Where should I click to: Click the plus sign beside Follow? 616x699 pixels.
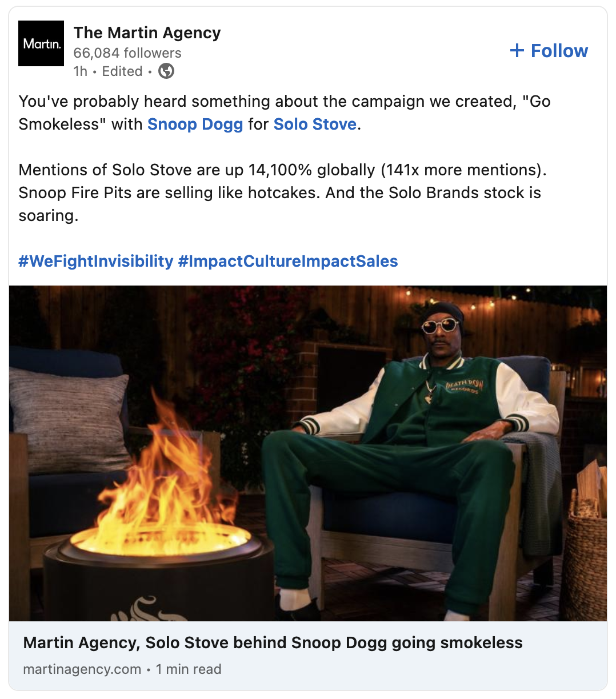[x=517, y=51]
